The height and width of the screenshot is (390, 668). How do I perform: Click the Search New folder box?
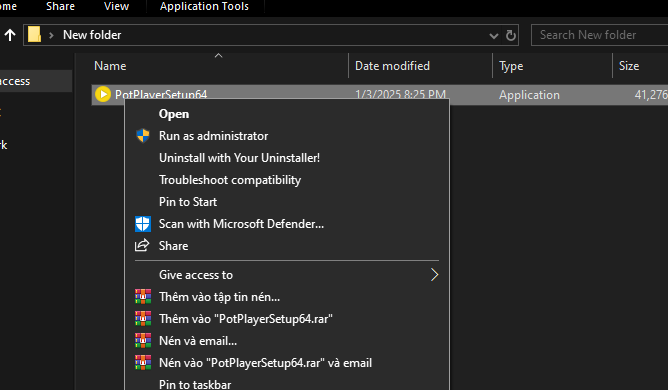click(x=599, y=35)
